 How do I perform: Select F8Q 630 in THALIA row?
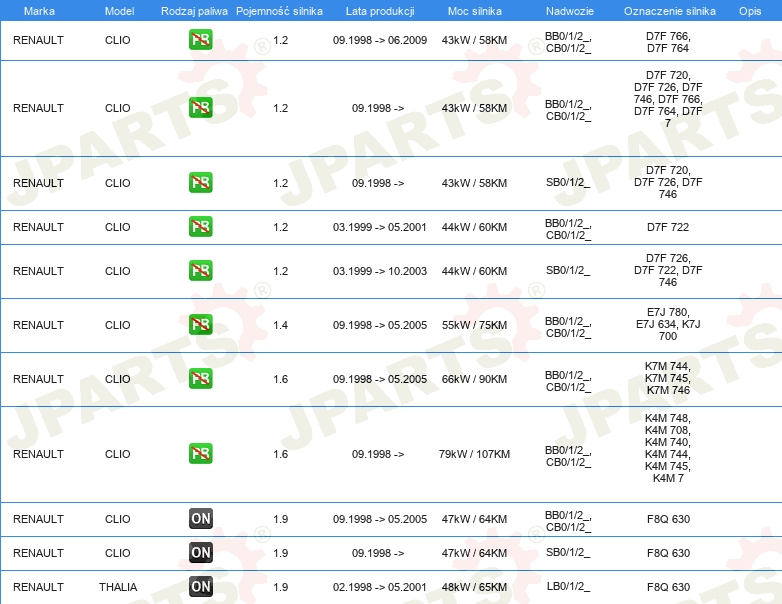click(668, 588)
